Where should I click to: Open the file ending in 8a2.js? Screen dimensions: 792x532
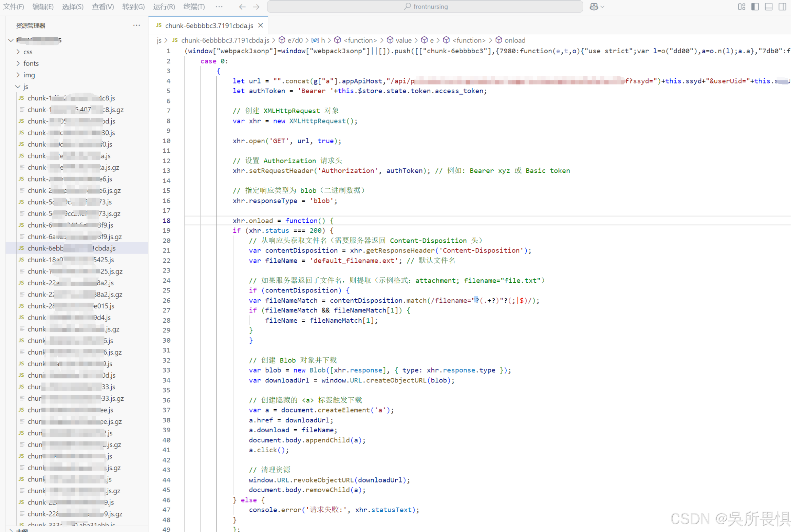click(x=77, y=283)
